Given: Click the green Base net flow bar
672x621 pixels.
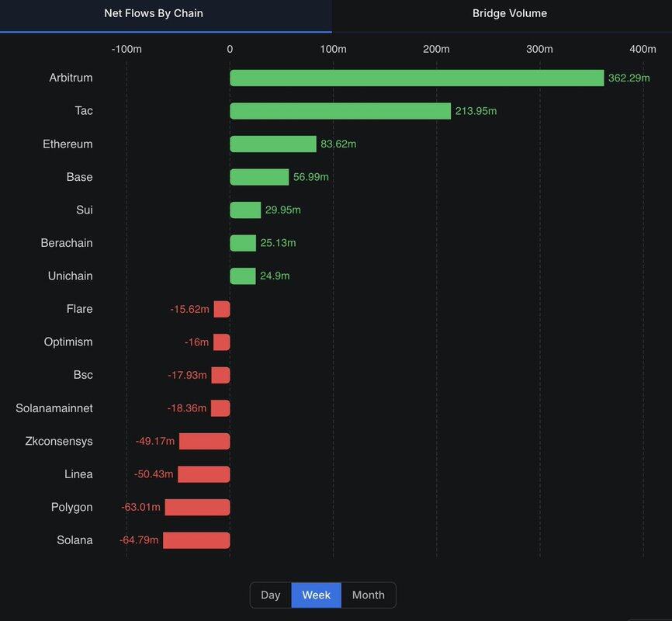Looking at the screenshot, I should tap(259, 177).
